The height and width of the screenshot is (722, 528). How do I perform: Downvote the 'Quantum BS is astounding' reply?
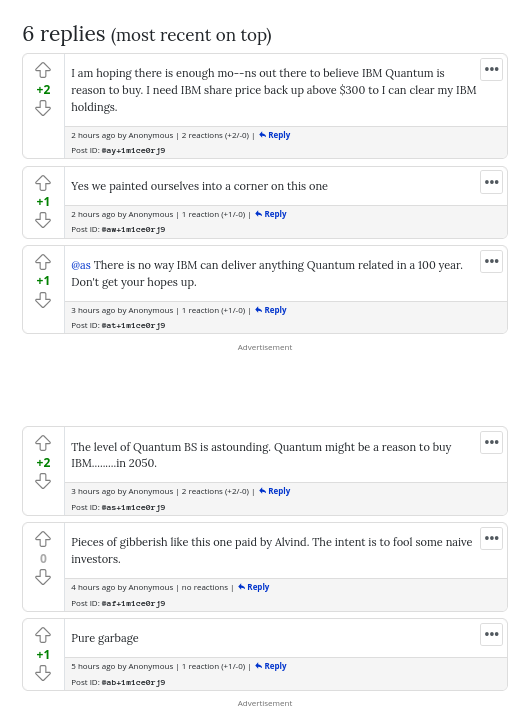click(43, 481)
